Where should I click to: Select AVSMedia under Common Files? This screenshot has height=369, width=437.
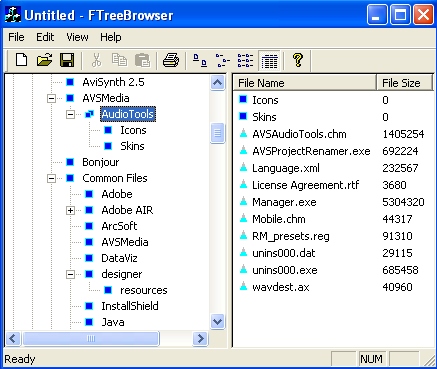click(x=125, y=242)
